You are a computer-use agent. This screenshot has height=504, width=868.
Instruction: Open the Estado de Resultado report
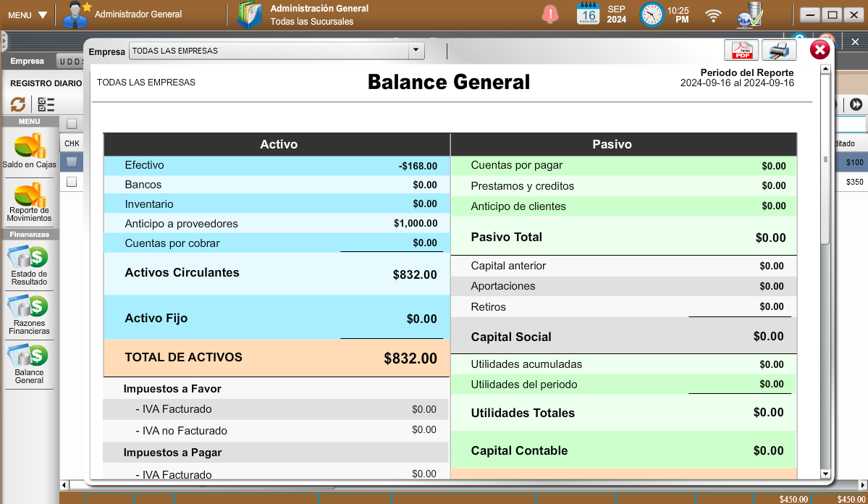click(x=29, y=264)
